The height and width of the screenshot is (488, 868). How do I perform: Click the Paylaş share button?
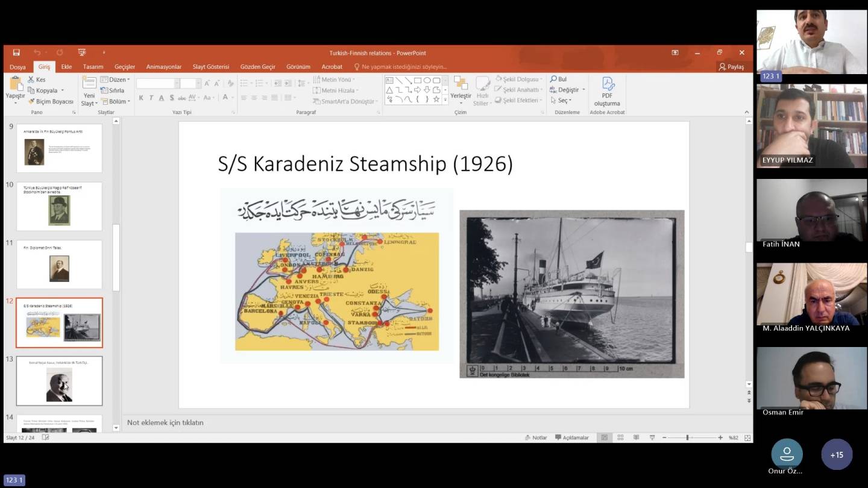pos(731,67)
